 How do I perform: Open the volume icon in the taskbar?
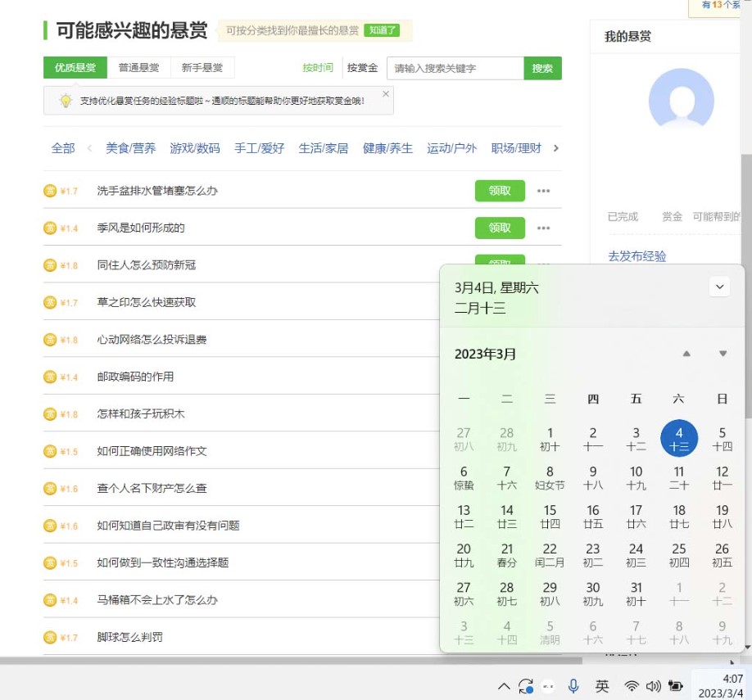pos(652,686)
